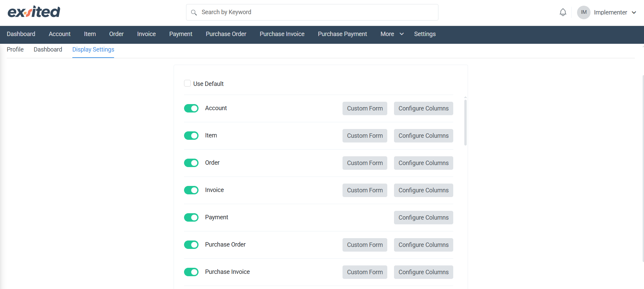Click the search magnifier icon
The height and width of the screenshot is (289, 644).
click(194, 12)
